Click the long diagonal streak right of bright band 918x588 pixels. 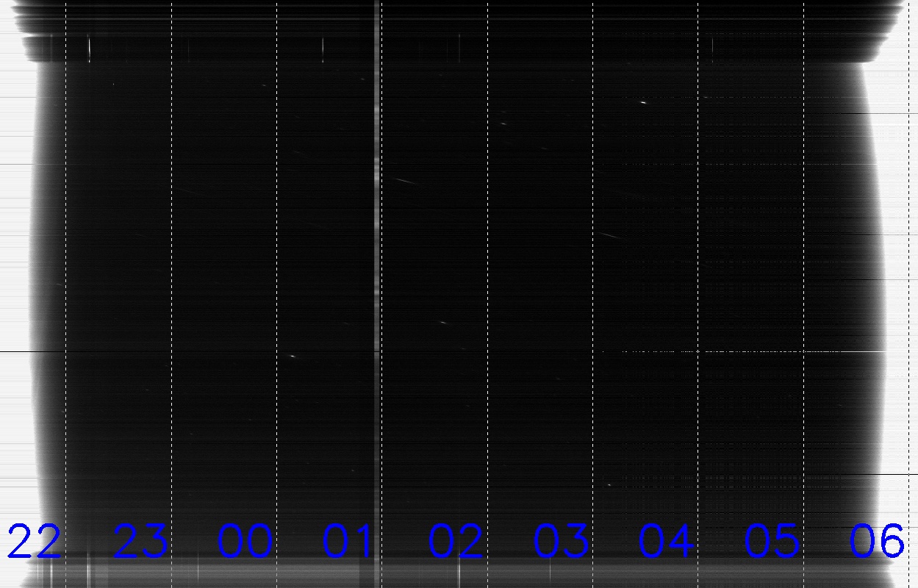coord(405,180)
